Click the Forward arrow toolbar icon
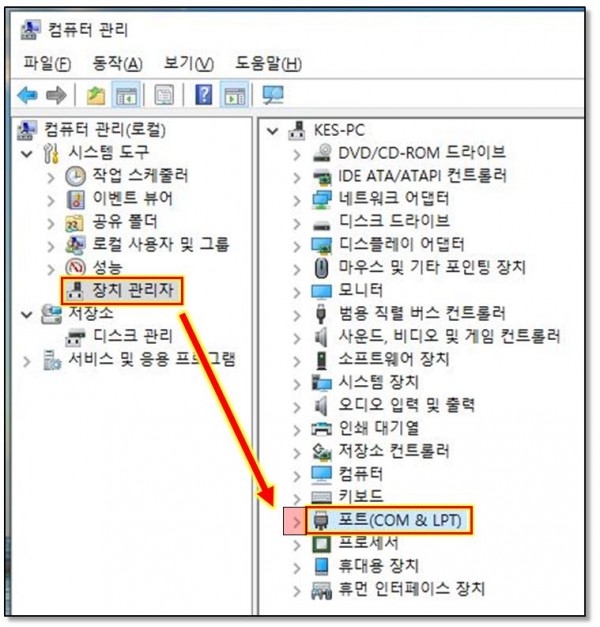Viewport: 600px width, 627px height. click(x=56, y=96)
